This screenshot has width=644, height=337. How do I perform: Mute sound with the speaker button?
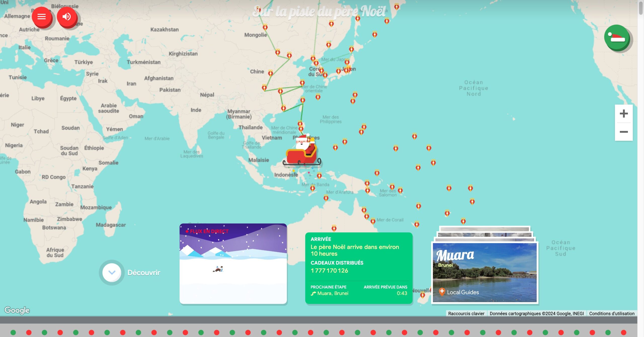(x=67, y=17)
